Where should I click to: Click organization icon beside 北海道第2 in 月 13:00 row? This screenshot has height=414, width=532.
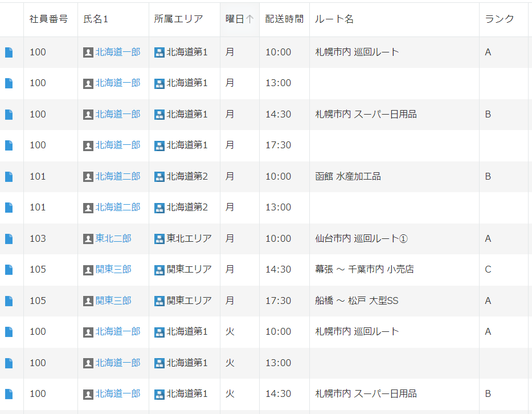pyautogui.click(x=159, y=208)
